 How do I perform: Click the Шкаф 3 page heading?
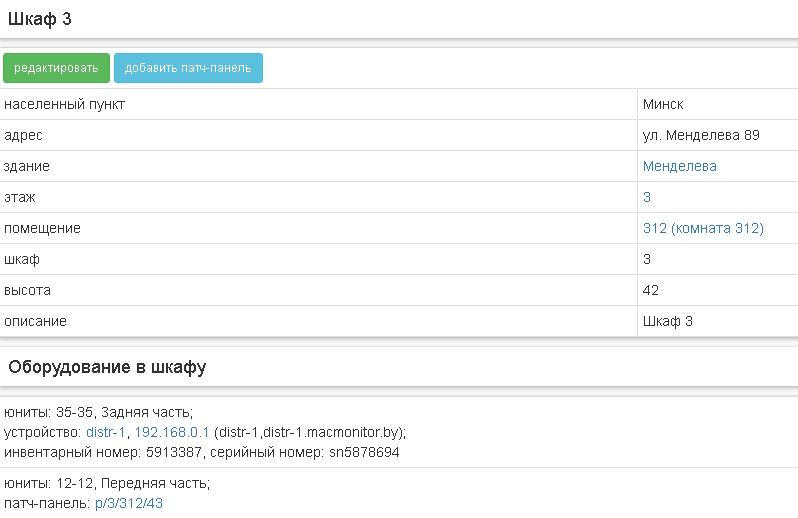point(40,19)
